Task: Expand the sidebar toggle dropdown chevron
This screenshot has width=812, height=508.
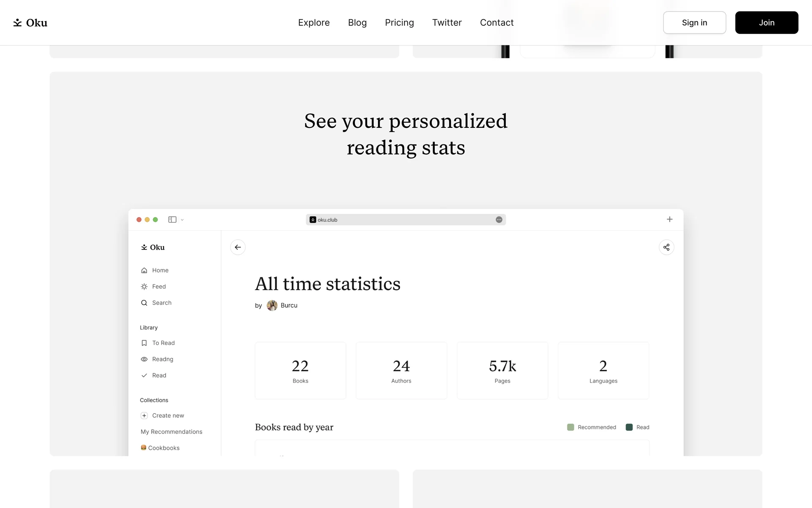Action: point(182,220)
